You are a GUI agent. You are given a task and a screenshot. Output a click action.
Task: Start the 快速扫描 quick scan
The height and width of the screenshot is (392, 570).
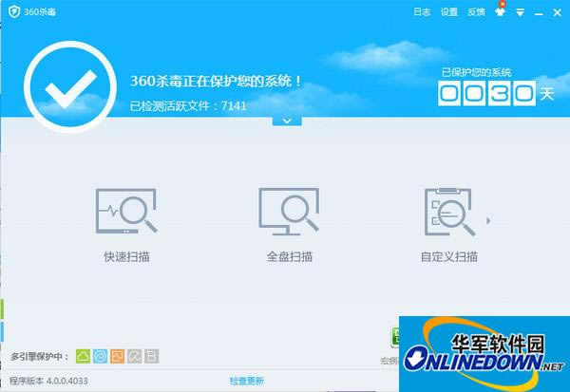(x=126, y=225)
